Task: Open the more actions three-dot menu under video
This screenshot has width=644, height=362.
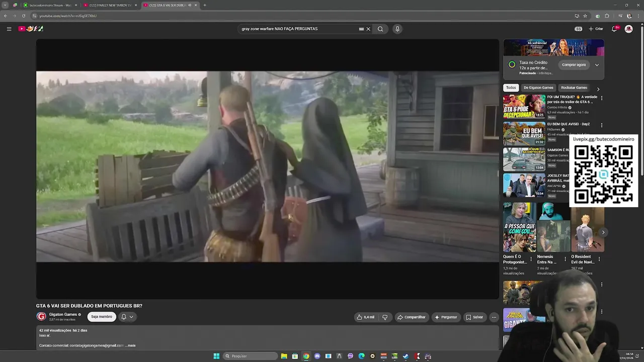Action: tap(494, 317)
